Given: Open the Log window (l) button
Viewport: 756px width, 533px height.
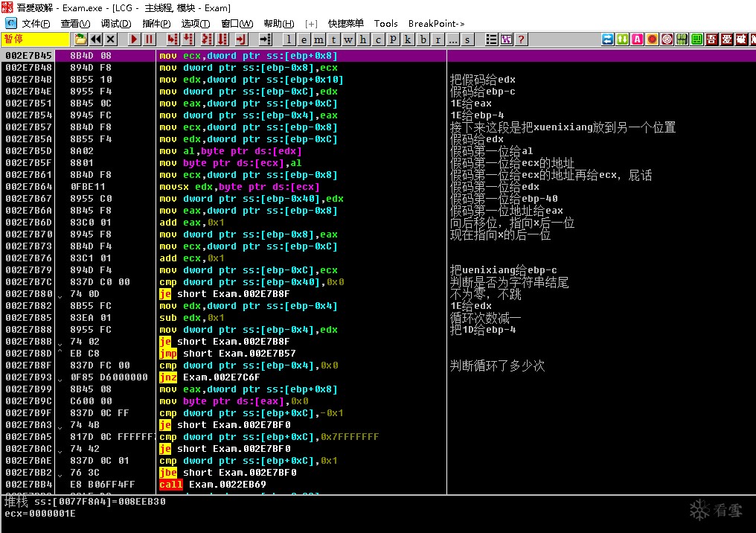Looking at the screenshot, I should pos(289,39).
